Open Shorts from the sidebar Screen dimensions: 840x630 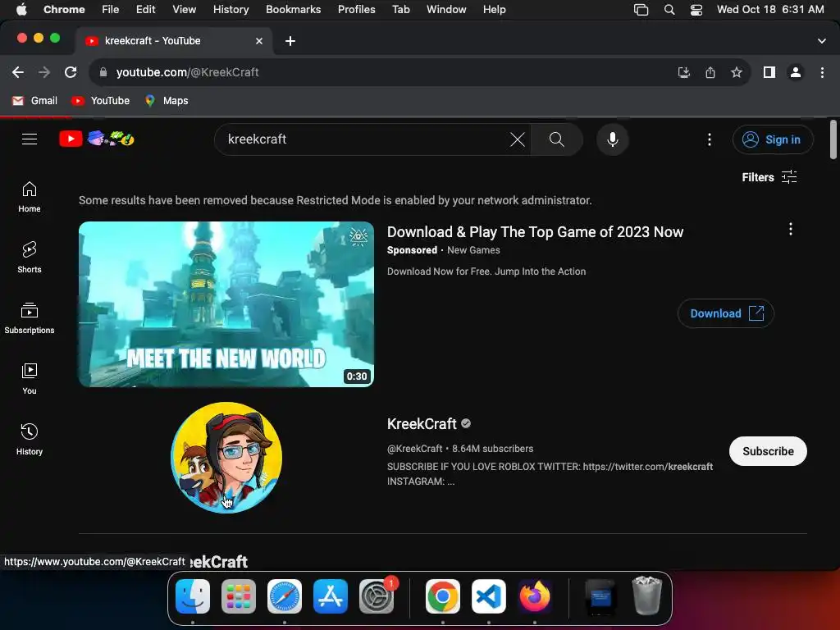point(30,258)
